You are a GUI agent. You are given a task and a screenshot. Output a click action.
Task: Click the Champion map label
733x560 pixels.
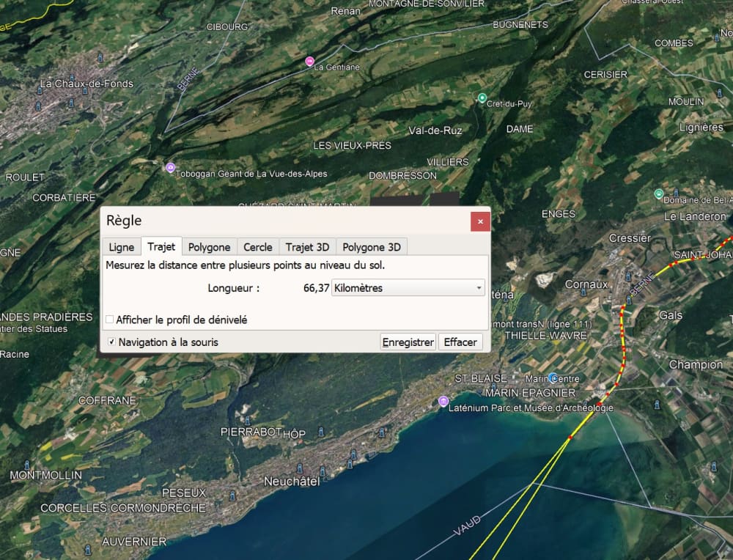(x=696, y=364)
